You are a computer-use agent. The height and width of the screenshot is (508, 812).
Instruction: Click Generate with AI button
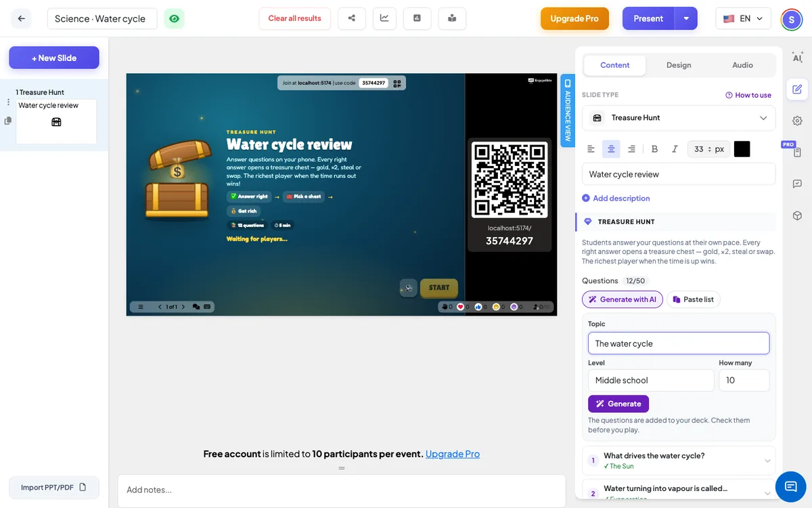[623, 299]
